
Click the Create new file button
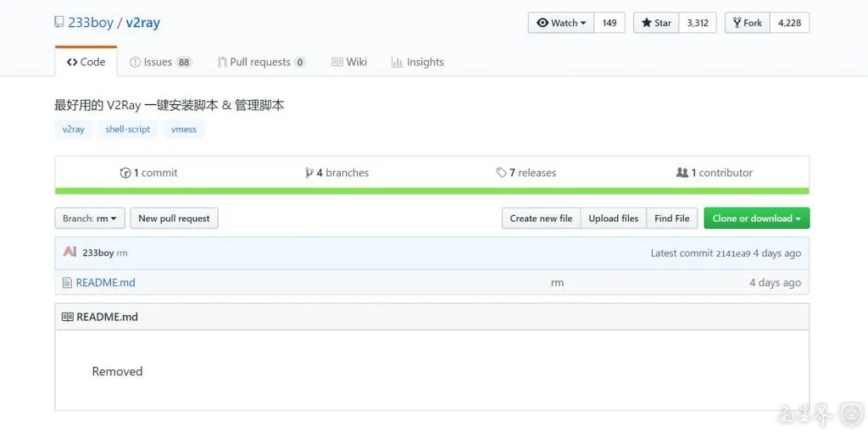541,218
